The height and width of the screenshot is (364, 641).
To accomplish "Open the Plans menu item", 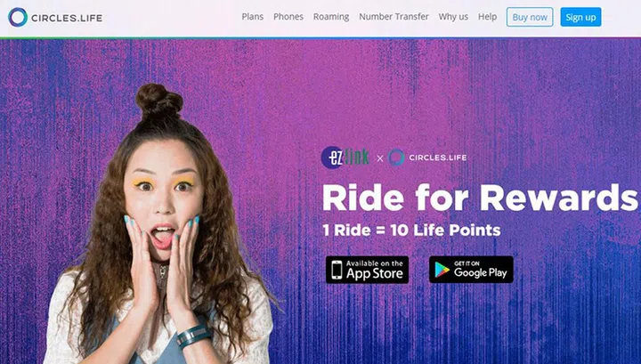I will pyautogui.click(x=252, y=17).
